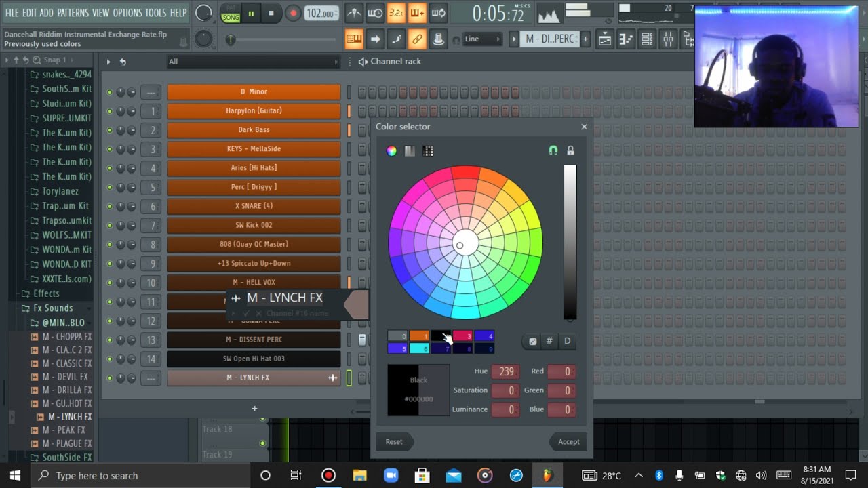
Task: Close the Color selector dialog
Action: click(x=584, y=127)
